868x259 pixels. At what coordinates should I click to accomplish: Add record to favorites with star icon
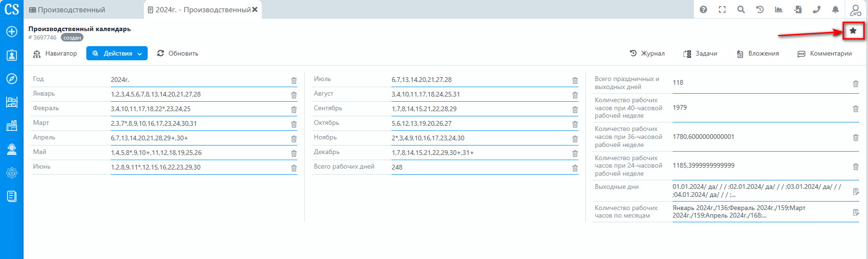(853, 31)
